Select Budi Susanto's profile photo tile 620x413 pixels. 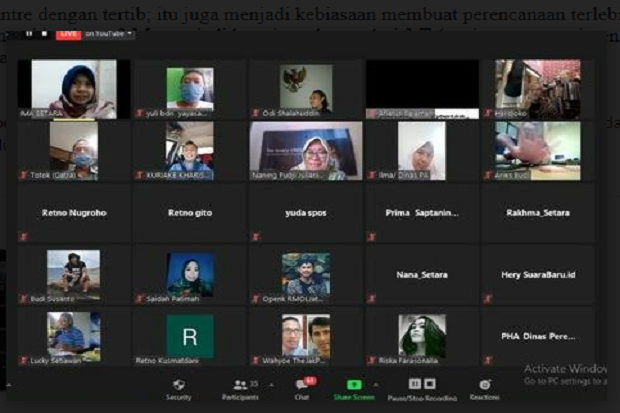74,275
